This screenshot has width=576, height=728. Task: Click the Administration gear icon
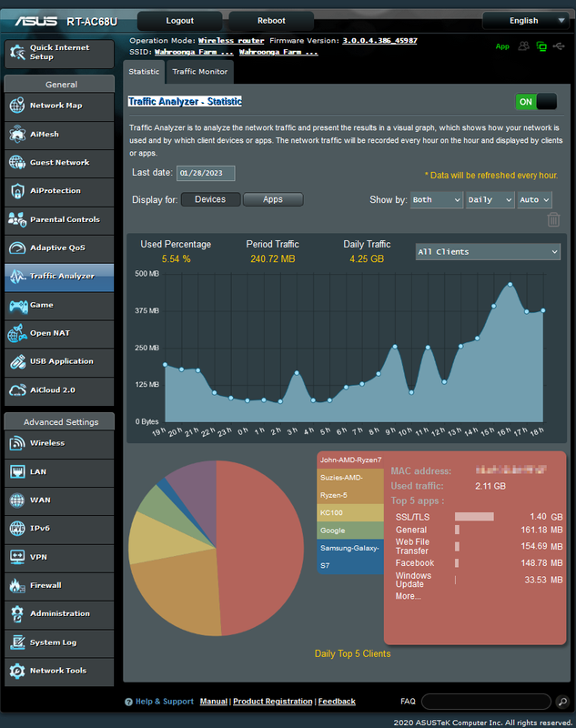click(x=17, y=613)
